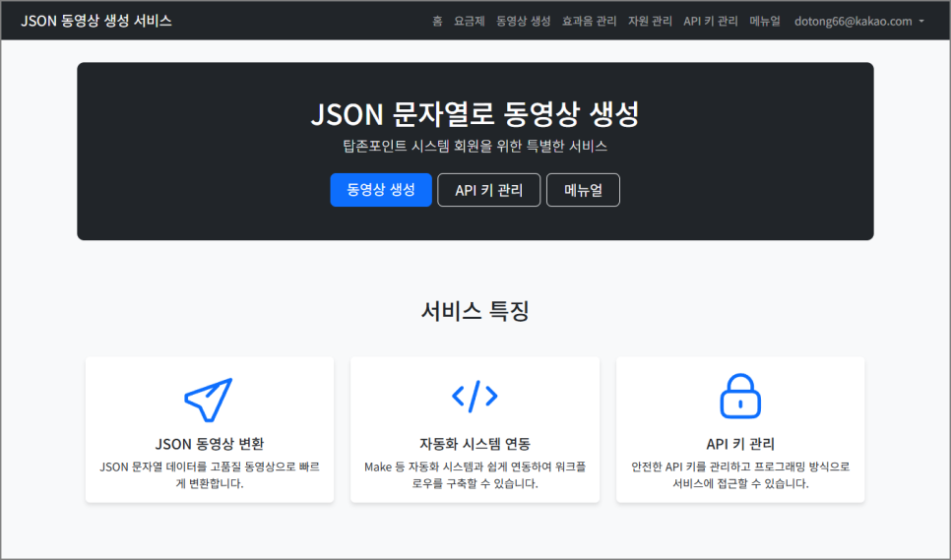Open the dotong66@kakao.com account dropdown
This screenshot has width=951, height=560.
(858, 22)
